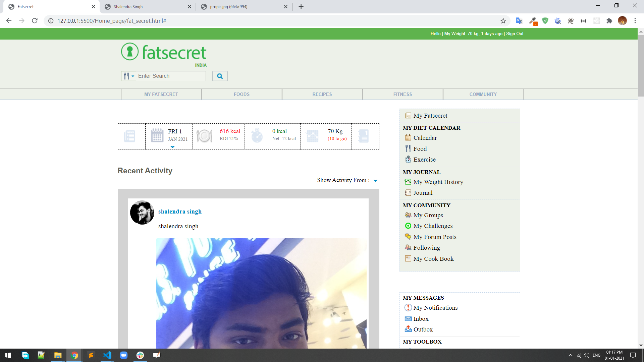644x362 pixels.
Task: Click the Enter Search input field
Action: [x=171, y=76]
